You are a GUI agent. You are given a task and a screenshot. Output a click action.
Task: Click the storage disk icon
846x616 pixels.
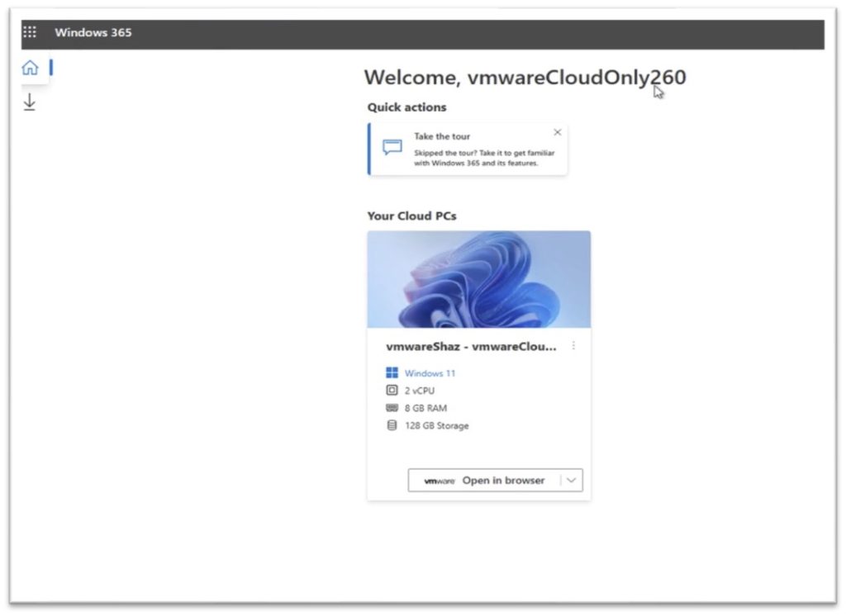392,425
